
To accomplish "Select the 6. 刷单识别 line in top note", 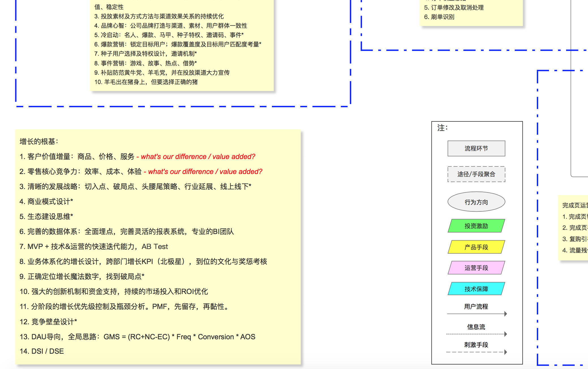I will coord(439,17).
